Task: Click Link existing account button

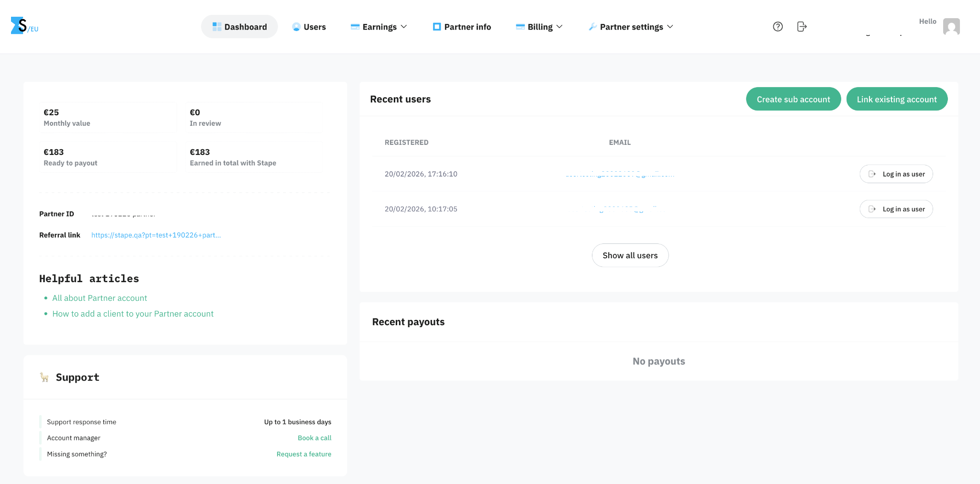Action: 897,99
